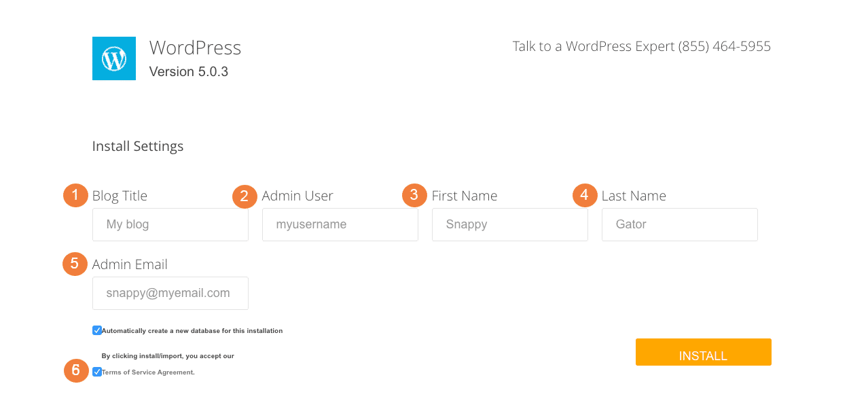Screen dimensions: 868x420
Task: Toggle the Terms of Service checkbox
Action: coord(97,372)
